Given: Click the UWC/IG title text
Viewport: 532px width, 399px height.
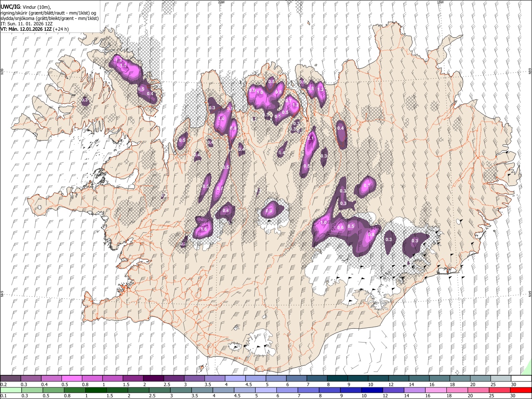Looking at the screenshot, I should pyautogui.click(x=10, y=7).
